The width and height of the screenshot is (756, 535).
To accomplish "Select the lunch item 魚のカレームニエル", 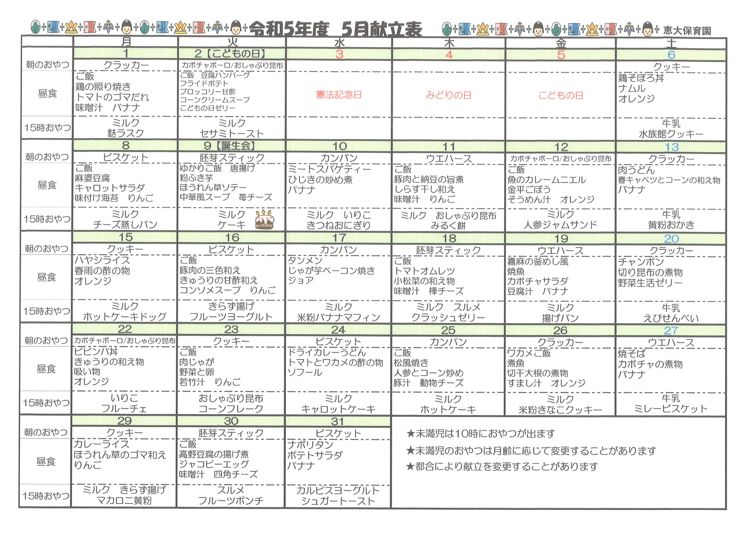I will (x=547, y=180).
